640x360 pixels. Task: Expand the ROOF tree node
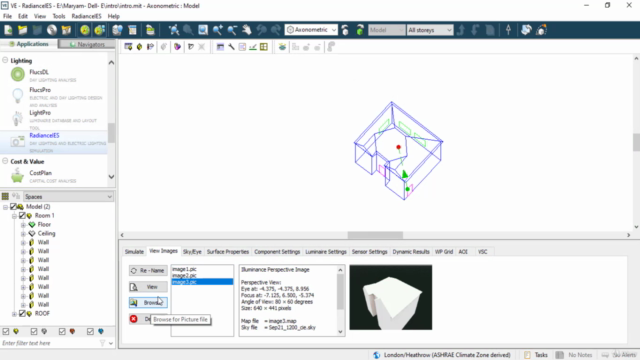point(14,313)
